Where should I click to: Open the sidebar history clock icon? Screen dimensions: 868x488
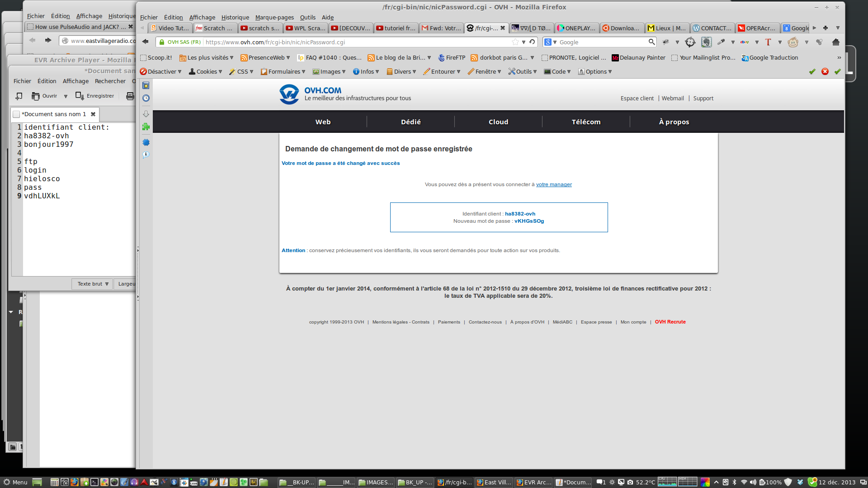146,98
